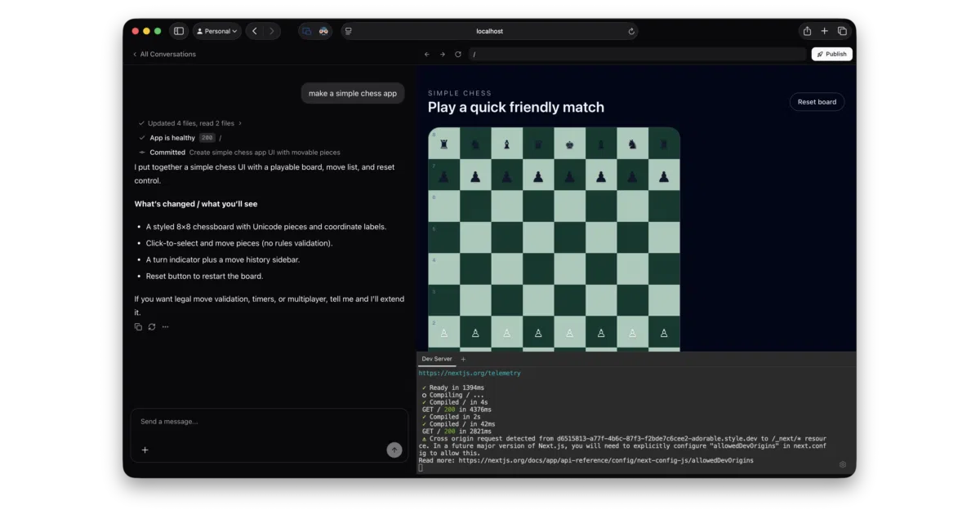980x514 pixels.
Task: Click the Reset board button
Action: point(817,102)
